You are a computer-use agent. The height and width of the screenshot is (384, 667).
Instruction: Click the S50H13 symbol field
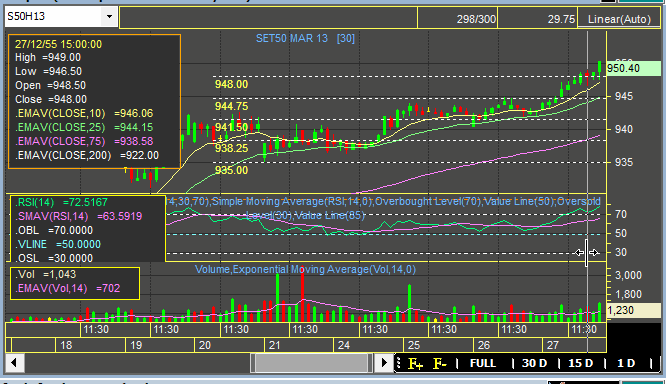click(54, 17)
